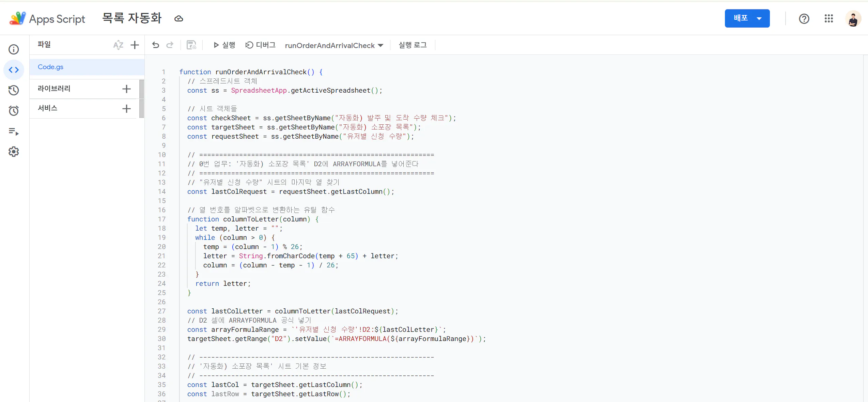Click the undo arrow in toolbar

tap(156, 45)
